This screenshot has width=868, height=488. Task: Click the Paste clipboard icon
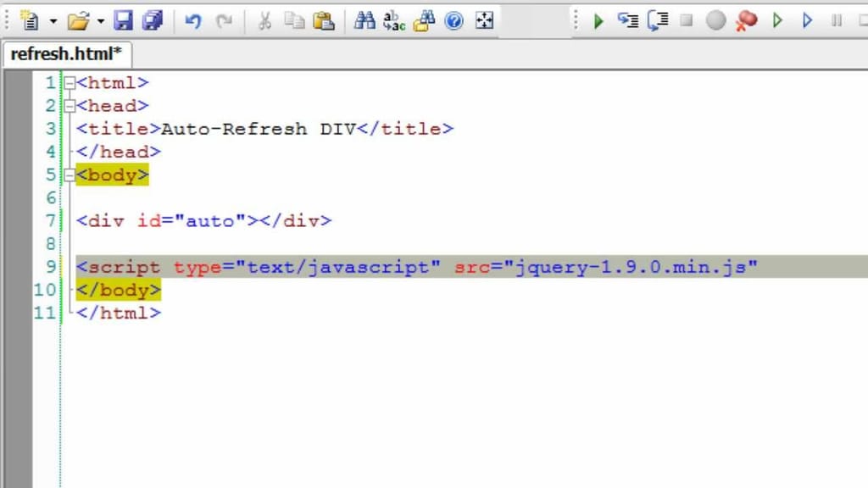click(323, 21)
